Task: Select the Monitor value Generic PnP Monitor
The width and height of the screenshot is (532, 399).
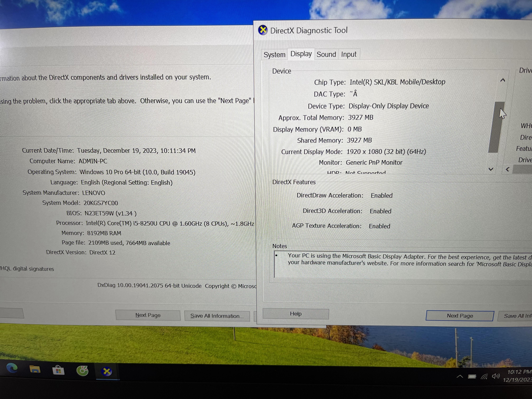Action: click(x=374, y=163)
